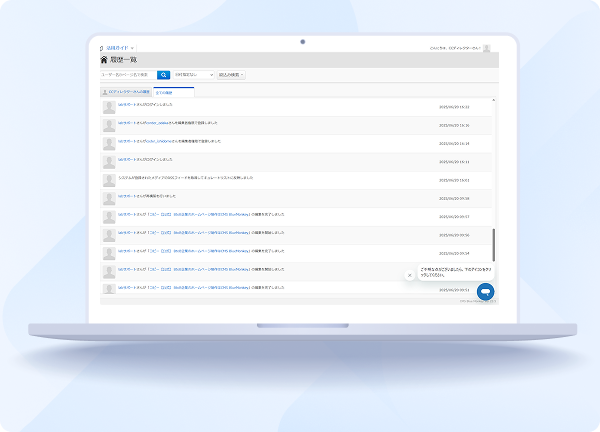Click the user link in the 再構築 rebuild entry

coord(129,196)
